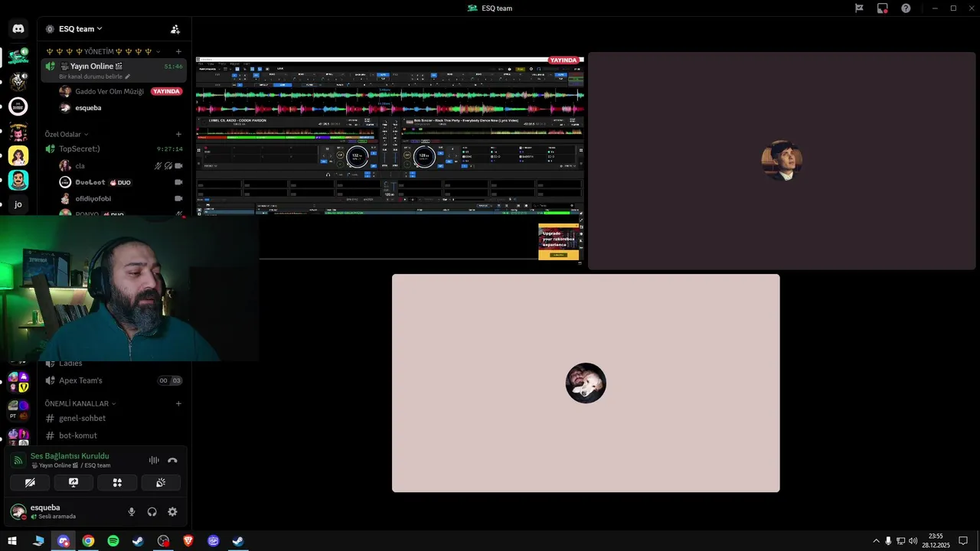Open the Discord inbox flag icon
980x551 pixels.
click(x=859, y=8)
